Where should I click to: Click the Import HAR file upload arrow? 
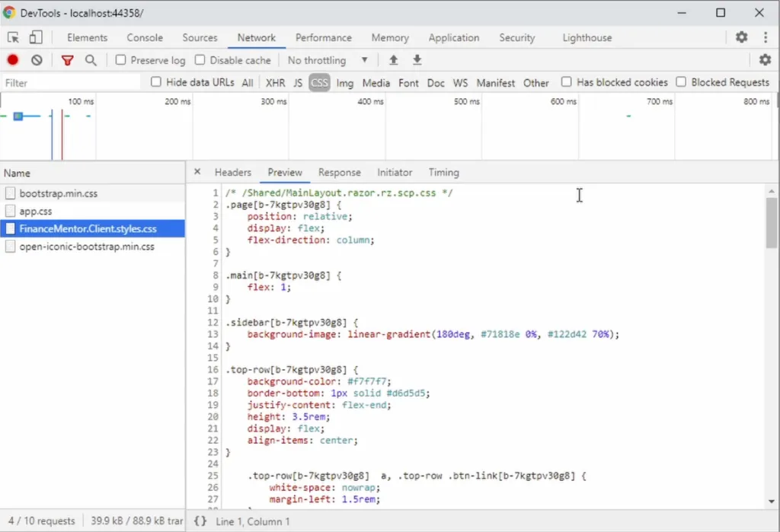coord(393,60)
